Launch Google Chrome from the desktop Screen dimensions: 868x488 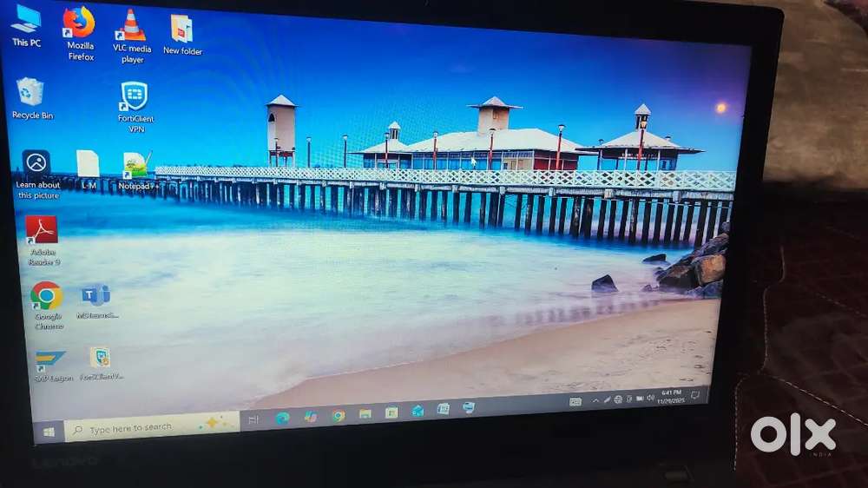coord(47,297)
